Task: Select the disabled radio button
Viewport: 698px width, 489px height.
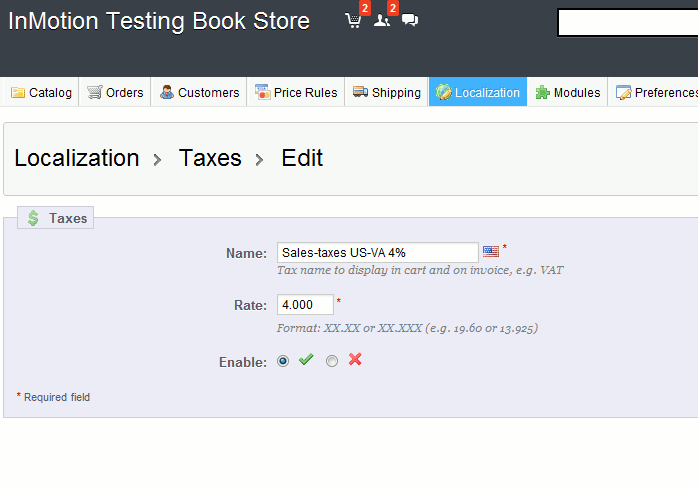Action: click(x=332, y=361)
